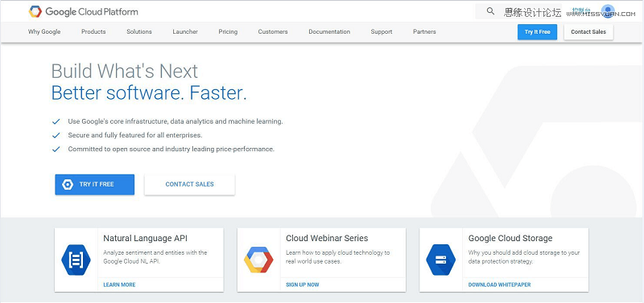Viewport: 644px width, 303px height.
Task: Click the Secure and fully featured line
Action: [135, 135]
